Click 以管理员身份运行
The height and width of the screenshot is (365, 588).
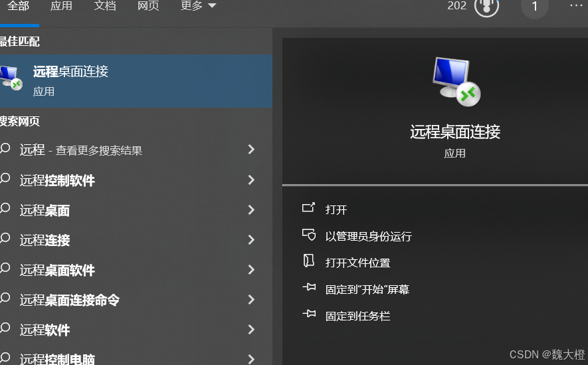(x=368, y=236)
